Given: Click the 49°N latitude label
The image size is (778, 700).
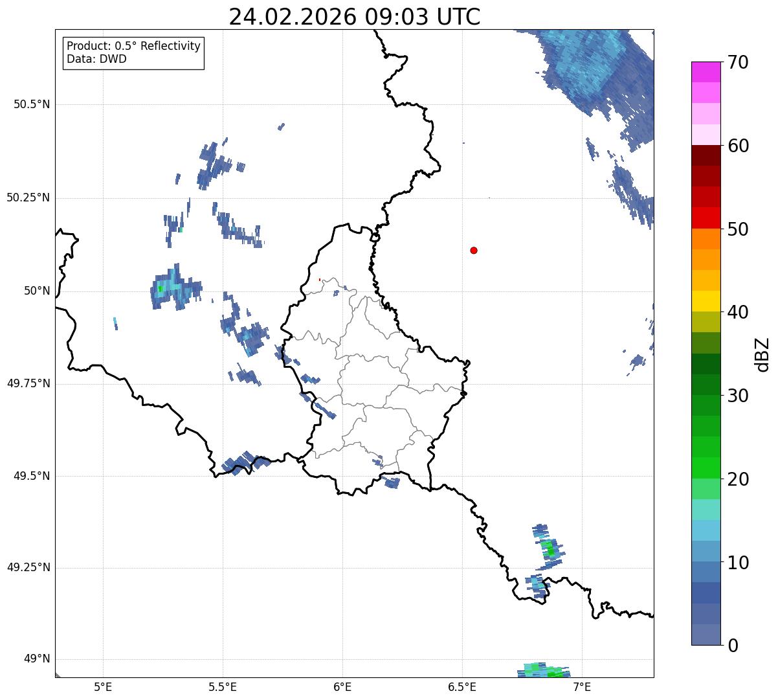Looking at the screenshot, I should point(37,659).
